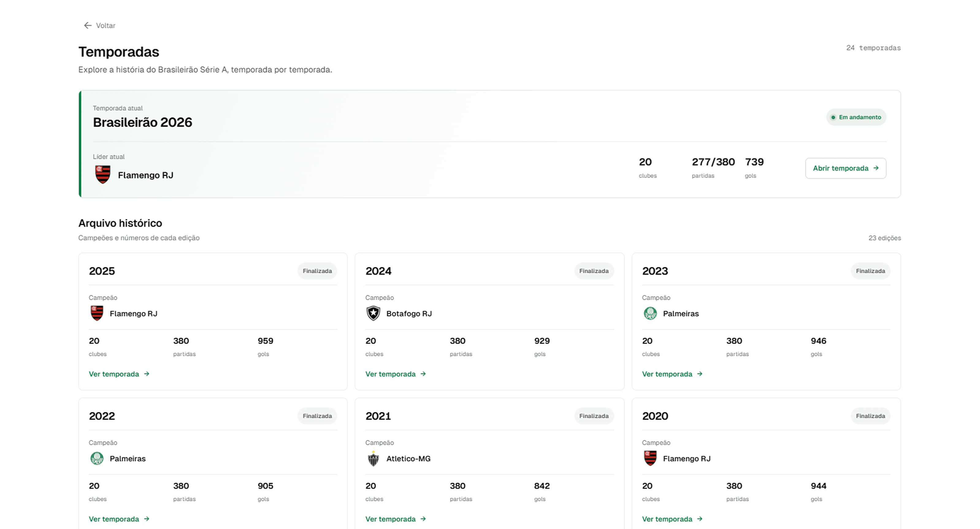The width and height of the screenshot is (980, 529).
Task: Click the Flamengo RJ current leader name
Action: click(x=146, y=175)
